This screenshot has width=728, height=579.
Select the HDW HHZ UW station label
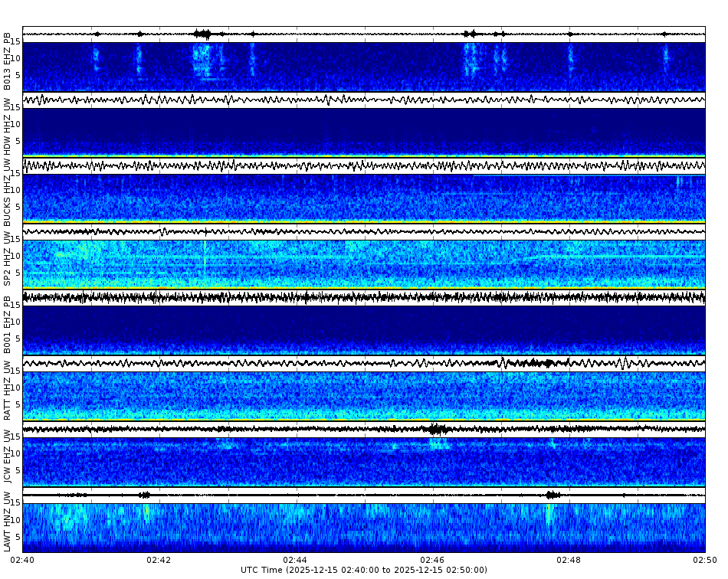point(8,126)
